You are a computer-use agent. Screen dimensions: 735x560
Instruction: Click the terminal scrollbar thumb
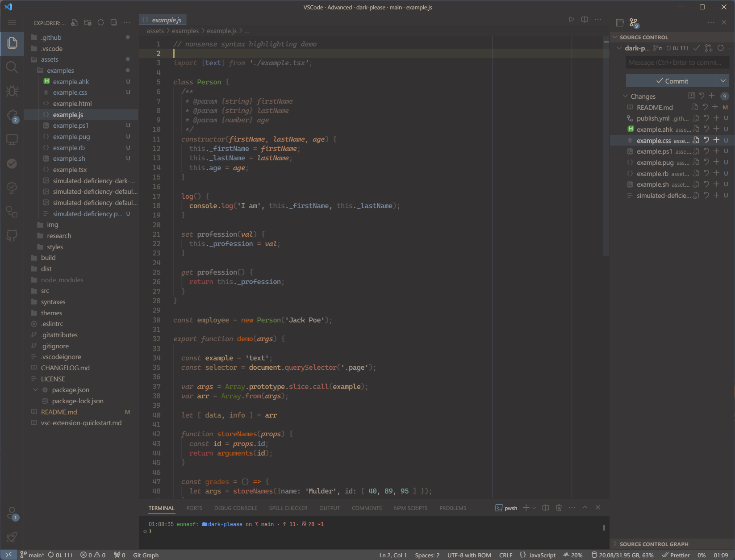(604, 527)
